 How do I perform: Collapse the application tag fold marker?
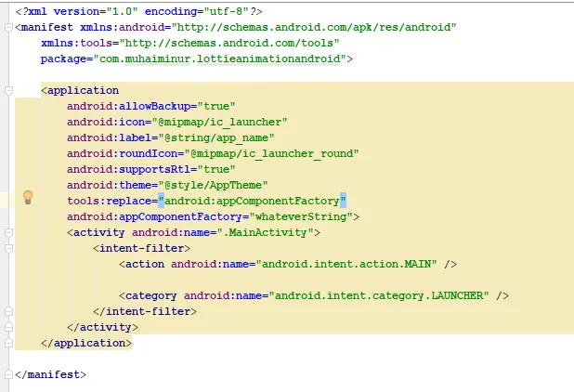pos(8,90)
